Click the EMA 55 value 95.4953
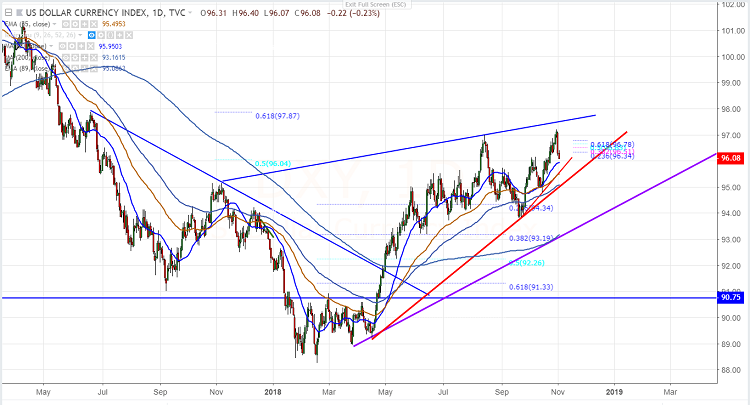This screenshot has height=405, width=752. click(114, 24)
